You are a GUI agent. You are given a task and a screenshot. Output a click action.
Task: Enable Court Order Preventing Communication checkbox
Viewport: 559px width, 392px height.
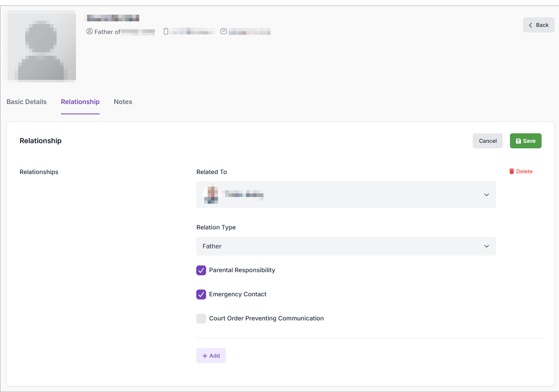[x=201, y=318]
